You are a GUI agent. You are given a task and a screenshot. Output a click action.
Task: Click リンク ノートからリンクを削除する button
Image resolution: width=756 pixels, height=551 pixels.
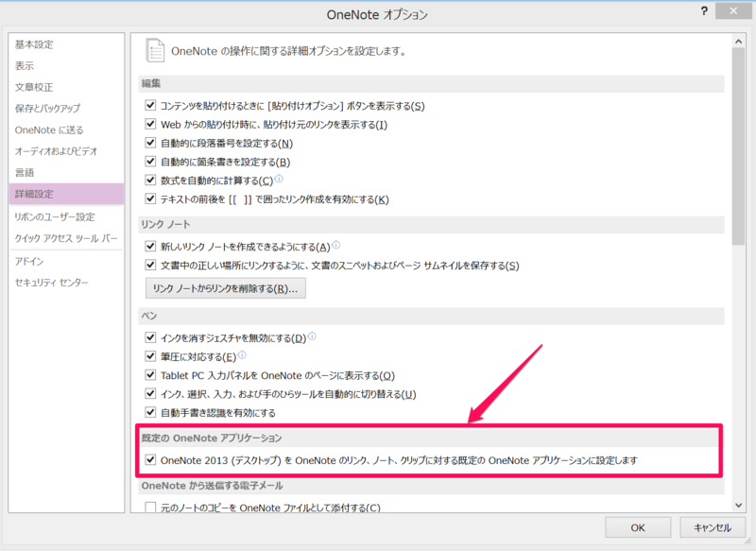[x=226, y=288]
